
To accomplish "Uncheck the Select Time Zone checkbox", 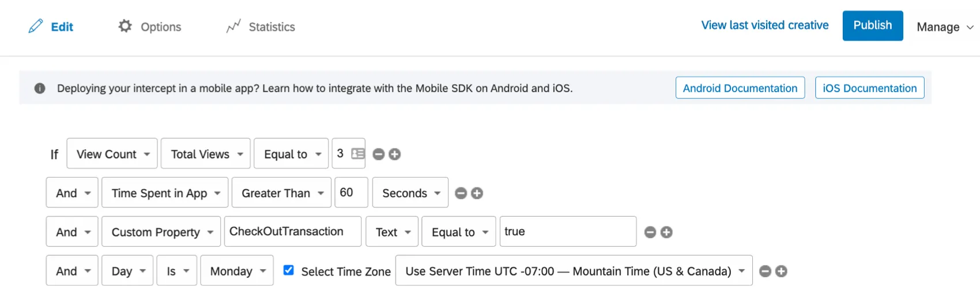I will tap(289, 270).
